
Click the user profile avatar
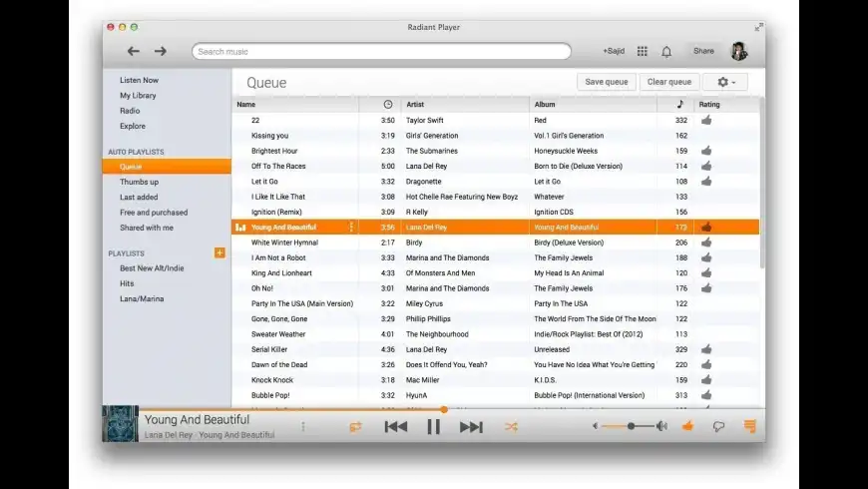pos(739,51)
